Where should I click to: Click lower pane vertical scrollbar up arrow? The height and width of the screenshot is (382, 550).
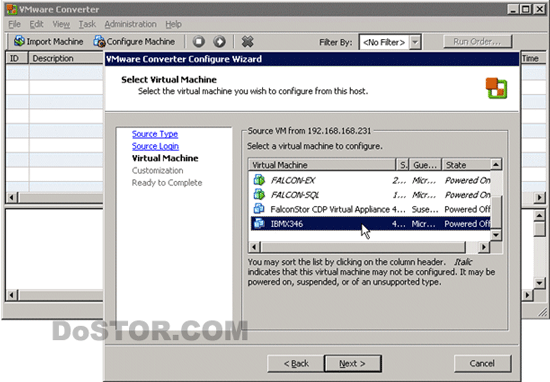point(539,215)
